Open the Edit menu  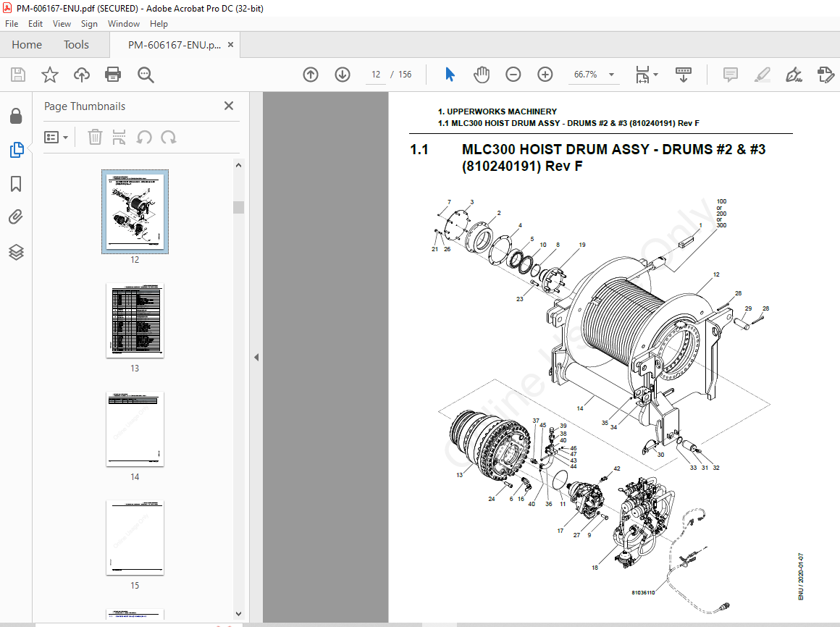[35, 24]
